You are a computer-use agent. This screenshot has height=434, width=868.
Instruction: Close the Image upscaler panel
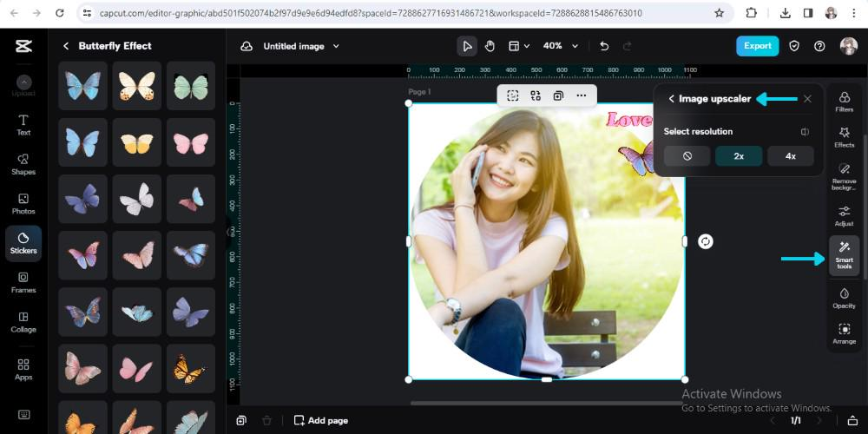click(x=807, y=99)
